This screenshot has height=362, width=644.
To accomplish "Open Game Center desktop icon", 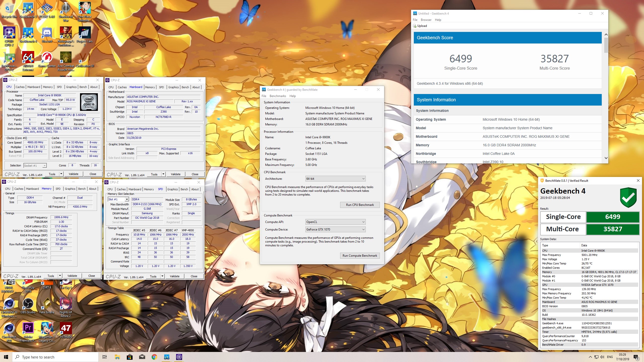I will click(47, 59).
